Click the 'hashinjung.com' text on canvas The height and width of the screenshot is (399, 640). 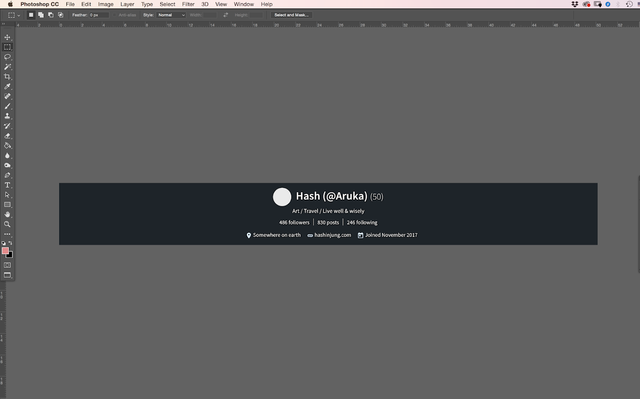[333, 235]
